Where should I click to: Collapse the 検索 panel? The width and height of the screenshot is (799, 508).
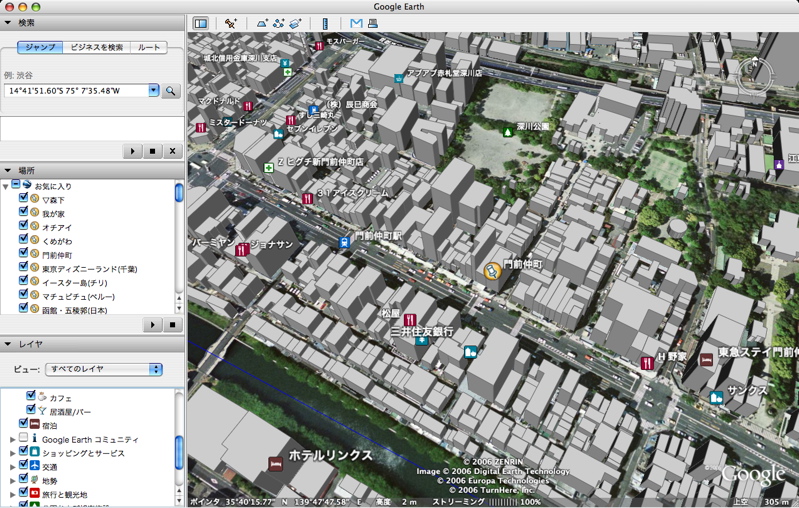click(x=8, y=22)
